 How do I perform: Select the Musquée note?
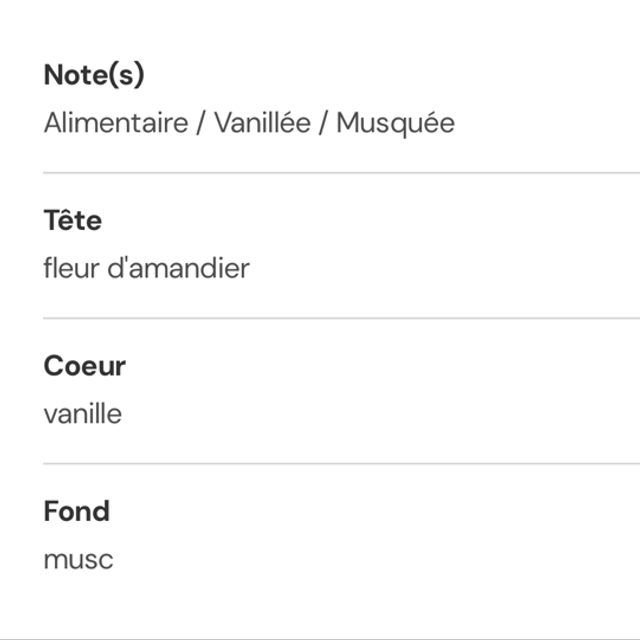[x=395, y=123]
